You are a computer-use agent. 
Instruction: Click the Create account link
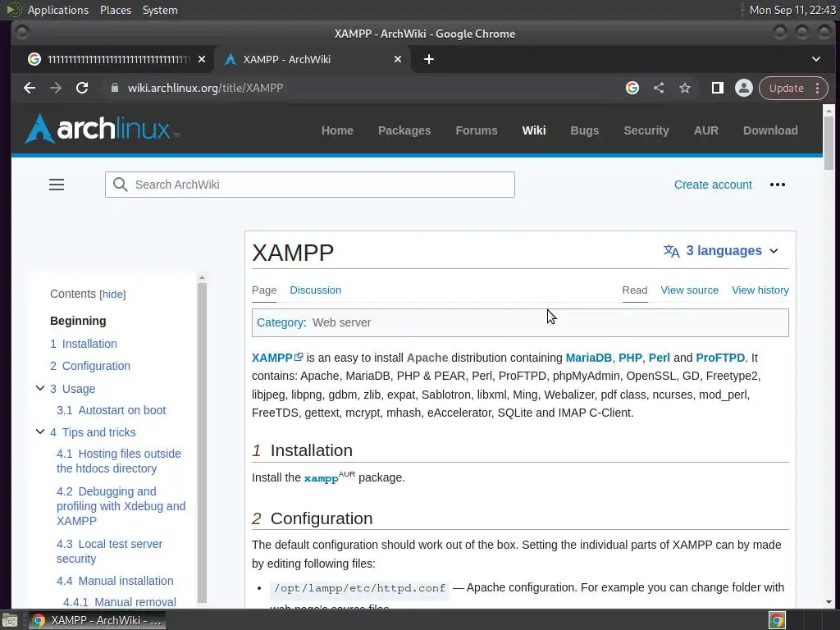click(x=713, y=185)
